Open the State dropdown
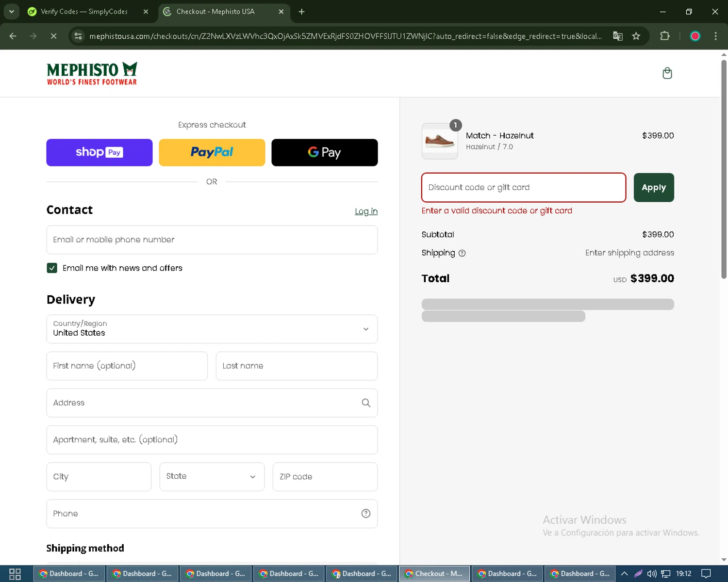Screen dimensions: 728x582 pyautogui.click(x=212, y=476)
